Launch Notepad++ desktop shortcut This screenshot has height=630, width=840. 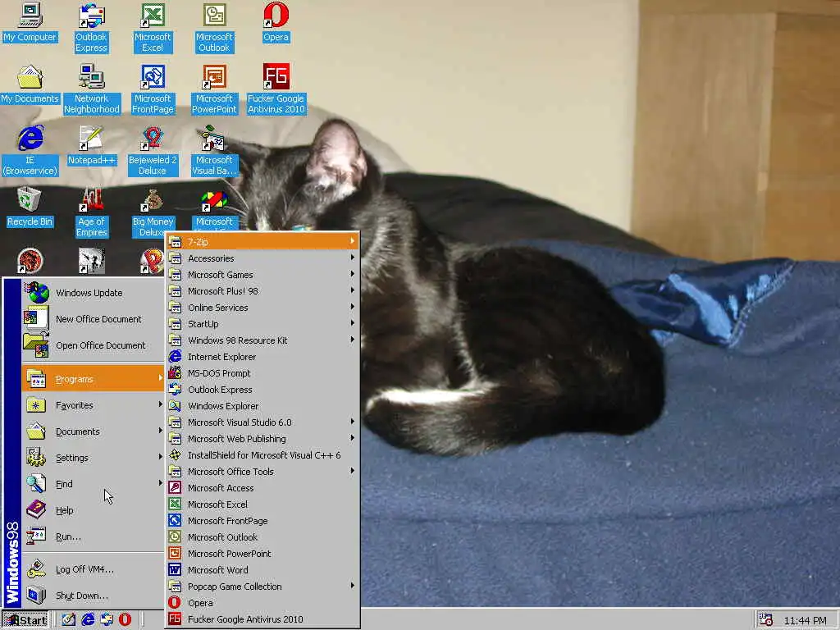pos(92,146)
